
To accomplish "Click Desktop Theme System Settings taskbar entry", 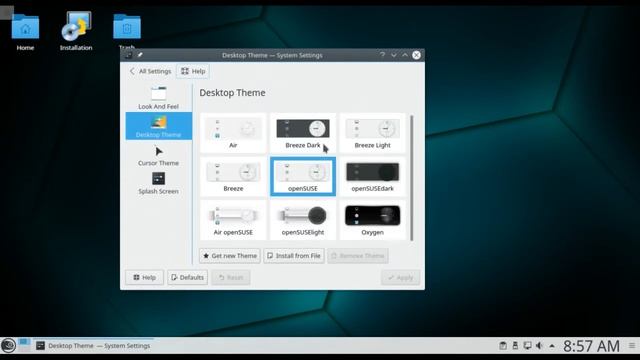I will (93, 346).
